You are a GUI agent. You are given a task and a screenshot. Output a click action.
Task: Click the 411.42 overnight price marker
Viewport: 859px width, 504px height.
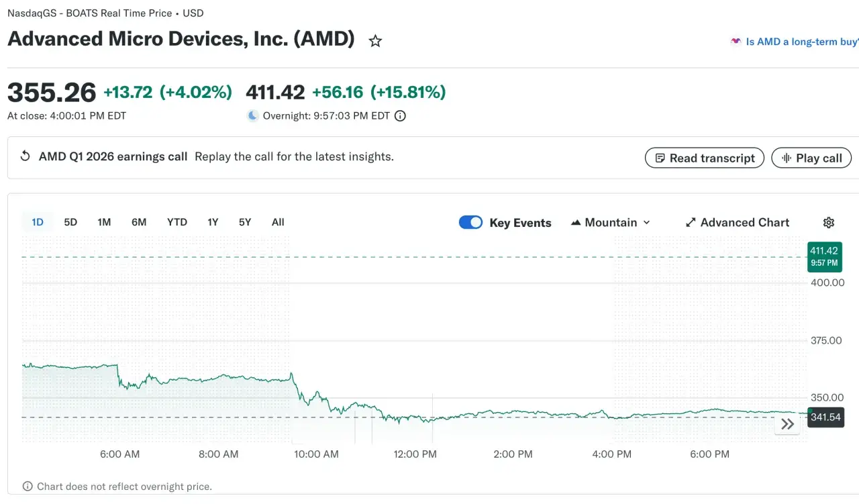[824, 256]
